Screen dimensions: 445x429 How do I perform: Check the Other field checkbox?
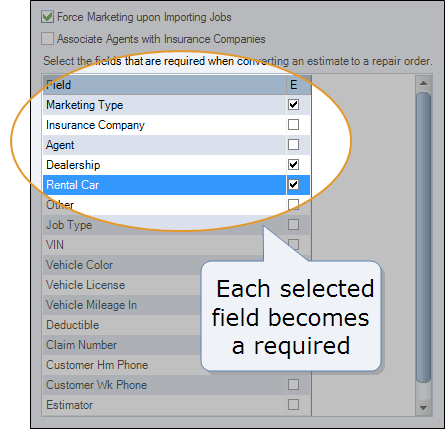[x=293, y=205]
